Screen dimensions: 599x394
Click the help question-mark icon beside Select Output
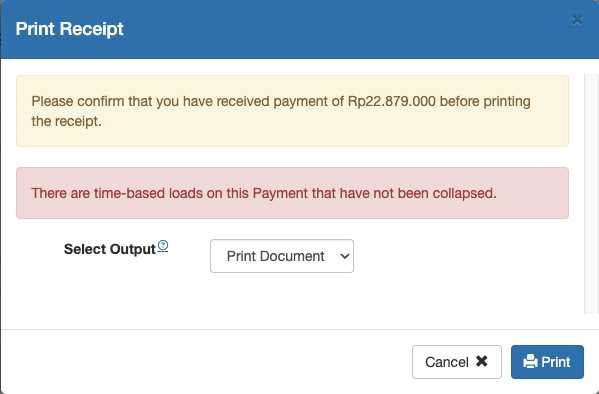click(163, 245)
